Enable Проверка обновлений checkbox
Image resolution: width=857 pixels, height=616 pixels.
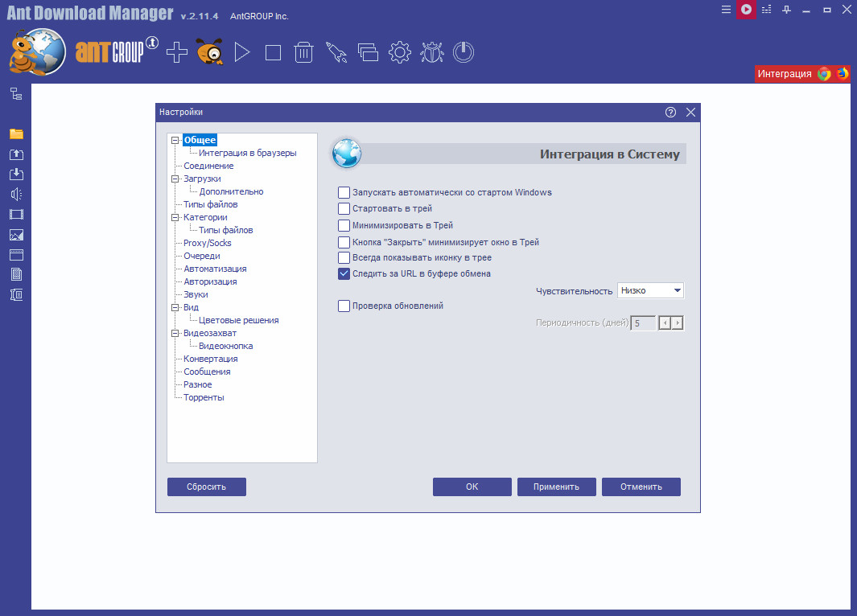tap(344, 306)
